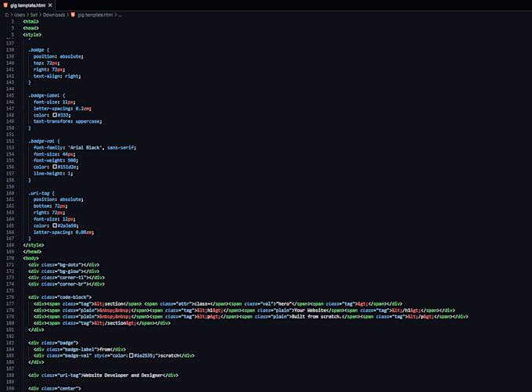Click the closing </head> tag
The width and height of the screenshot is (532, 392).
[x=32, y=252]
